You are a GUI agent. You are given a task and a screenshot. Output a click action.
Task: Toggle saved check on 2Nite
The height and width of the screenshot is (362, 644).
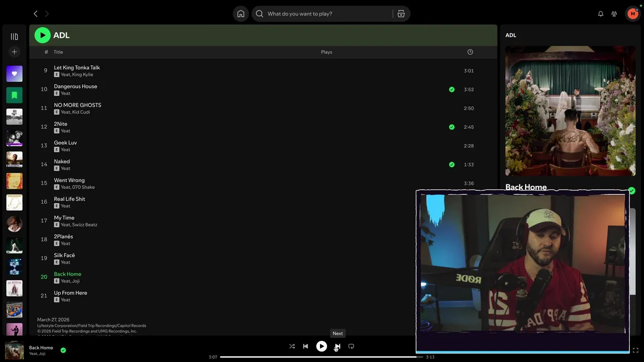[x=452, y=127]
